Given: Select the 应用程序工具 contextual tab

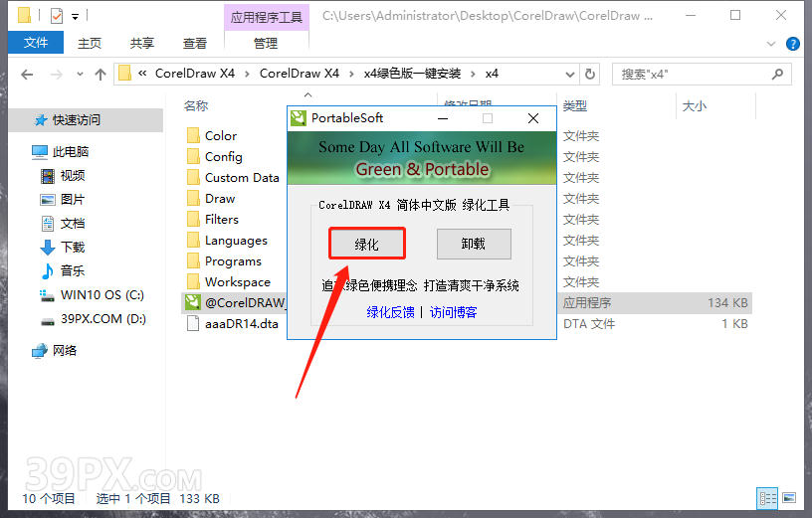Looking at the screenshot, I should click(x=266, y=17).
